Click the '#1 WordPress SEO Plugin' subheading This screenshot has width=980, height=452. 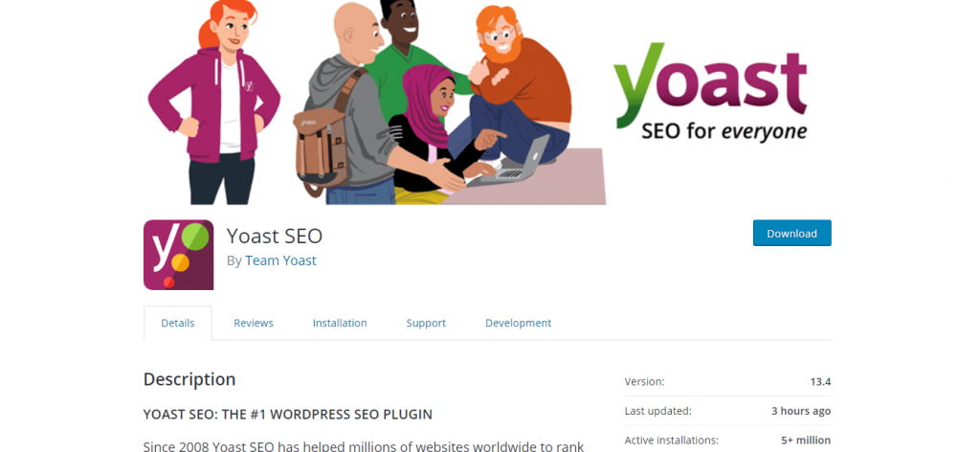(287, 415)
